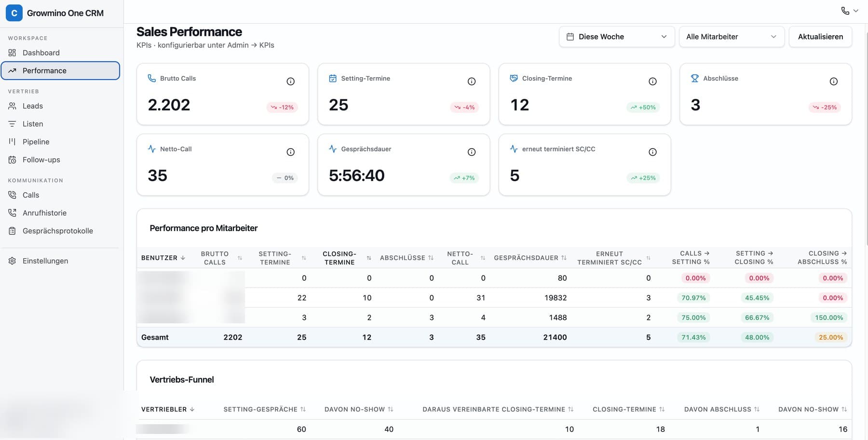Click the 2.202 Brutto Calls value
Viewport: 868px width, 440px height.
point(169,105)
